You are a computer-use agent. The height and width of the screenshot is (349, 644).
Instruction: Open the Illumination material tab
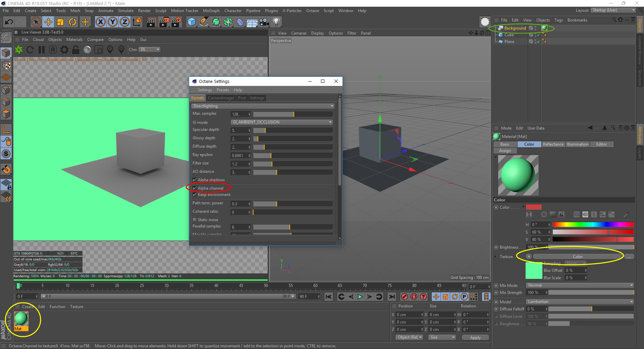pyautogui.click(x=577, y=144)
